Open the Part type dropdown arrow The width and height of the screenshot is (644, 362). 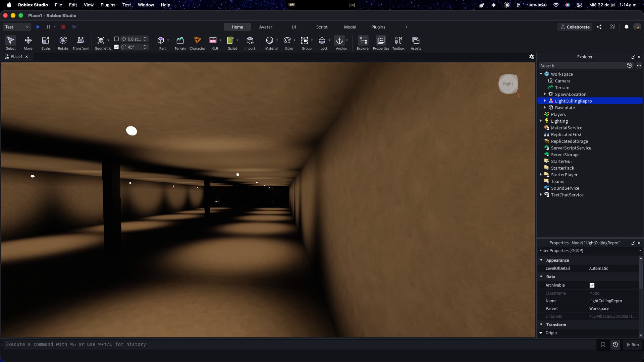pyautogui.click(x=168, y=40)
